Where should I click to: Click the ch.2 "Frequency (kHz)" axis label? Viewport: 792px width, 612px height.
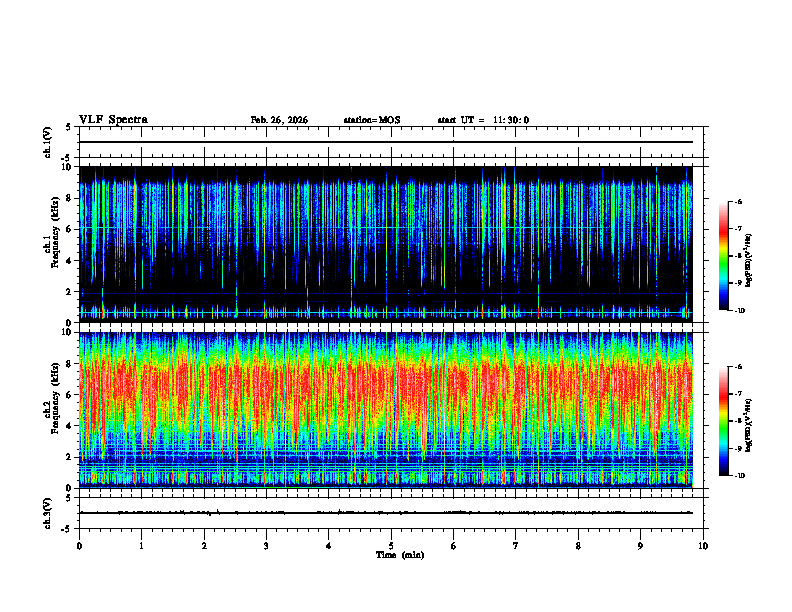(x=55, y=397)
